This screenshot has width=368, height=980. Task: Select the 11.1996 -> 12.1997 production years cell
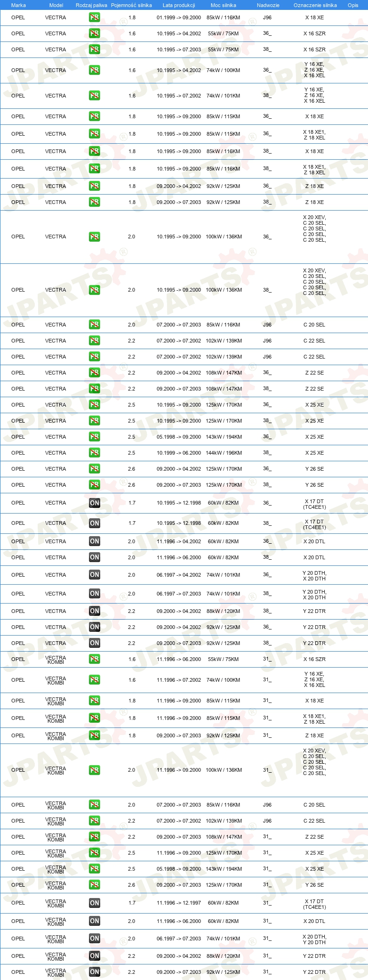pyautogui.click(x=179, y=903)
